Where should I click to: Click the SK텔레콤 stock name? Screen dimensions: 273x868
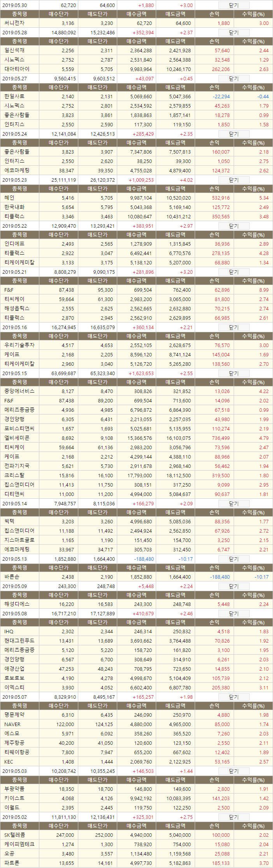(14, 835)
